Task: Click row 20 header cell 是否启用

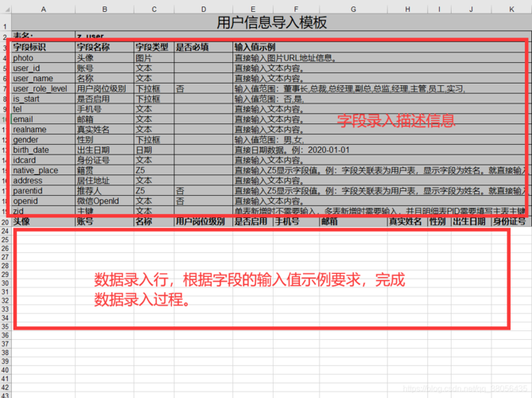Action: coord(253,221)
